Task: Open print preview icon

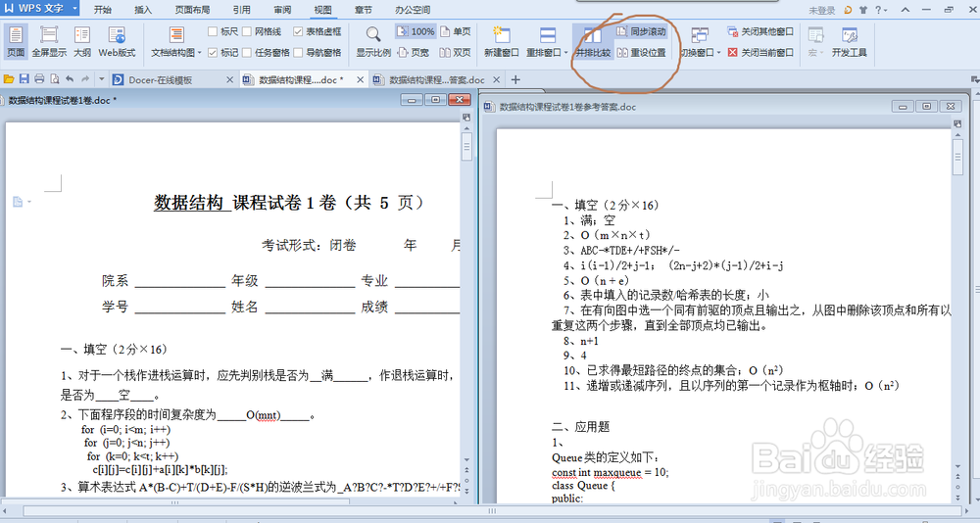Action: [x=54, y=79]
